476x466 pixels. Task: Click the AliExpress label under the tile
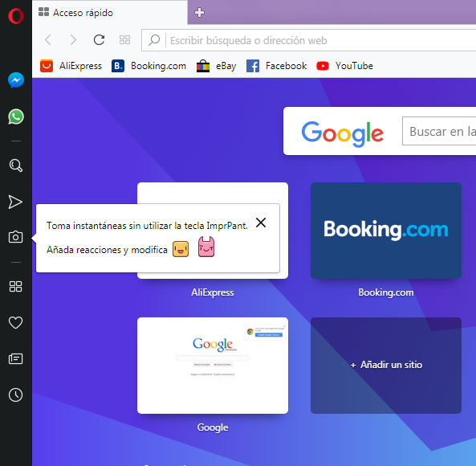tap(213, 292)
